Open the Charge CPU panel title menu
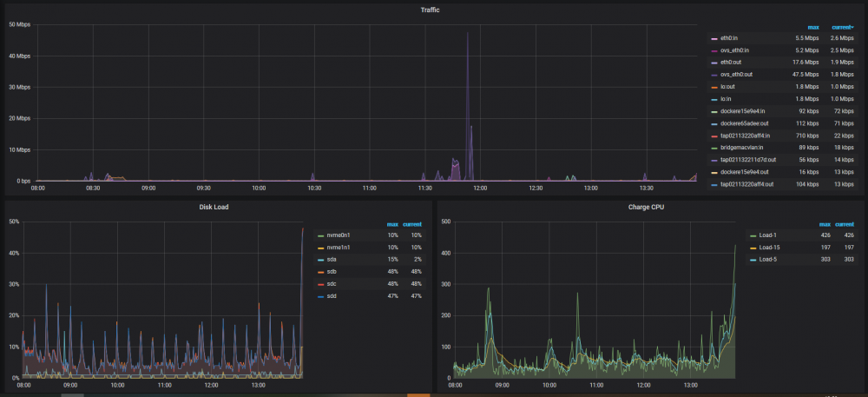This screenshot has height=397, width=868. point(649,207)
